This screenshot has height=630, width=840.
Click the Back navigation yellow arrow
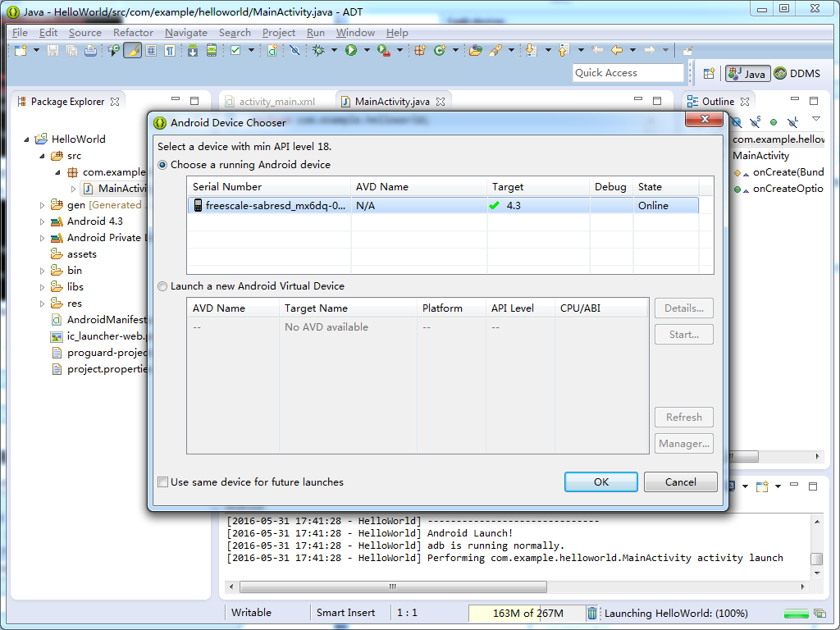617,50
